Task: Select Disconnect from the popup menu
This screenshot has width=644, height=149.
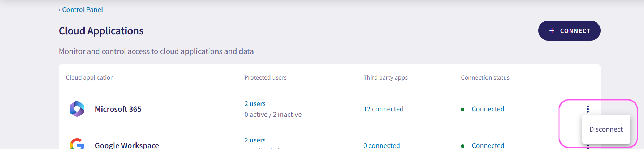Action: [x=606, y=129]
